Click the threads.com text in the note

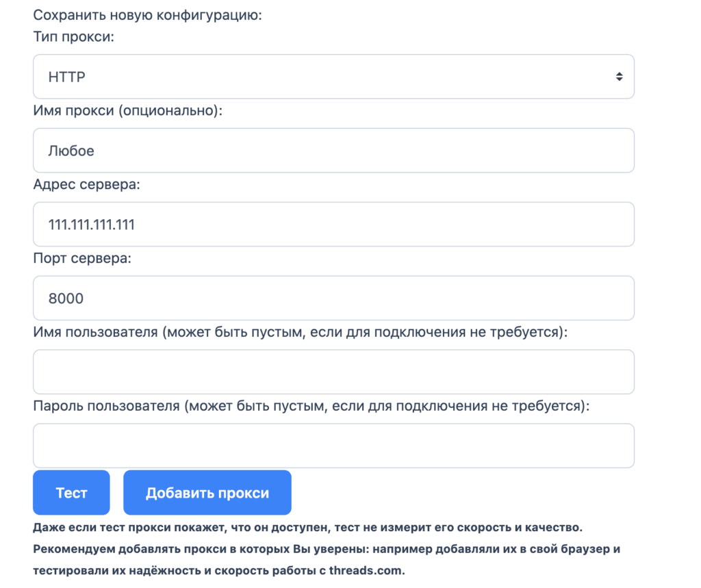[366, 570]
